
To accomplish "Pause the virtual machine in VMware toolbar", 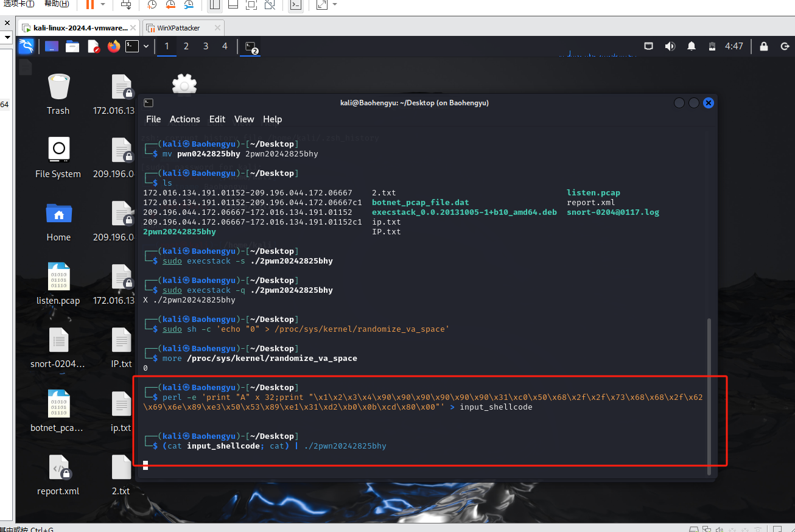I will point(90,5).
